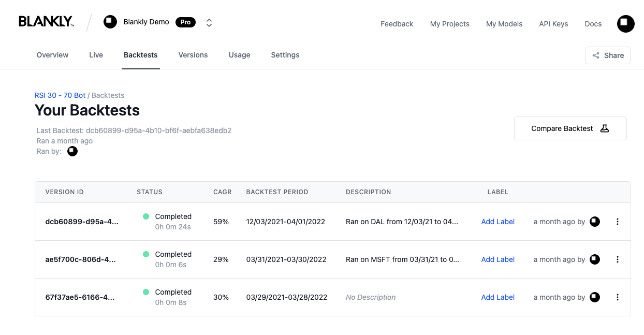Viewport: 644px width, 335px height.
Task: Open the profile avatar in the top right
Action: pos(625,23)
